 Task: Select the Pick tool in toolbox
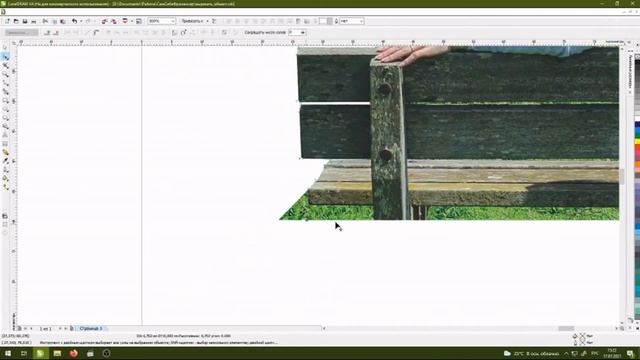5,48
